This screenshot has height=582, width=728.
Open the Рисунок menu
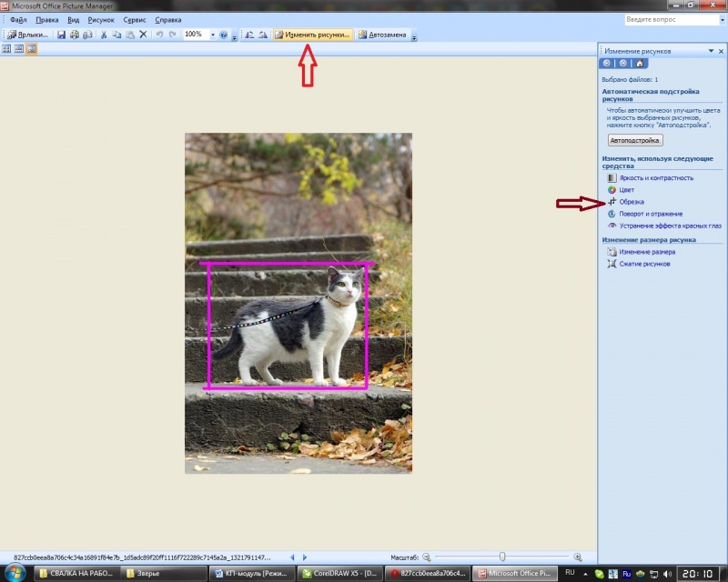click(100, 19)
